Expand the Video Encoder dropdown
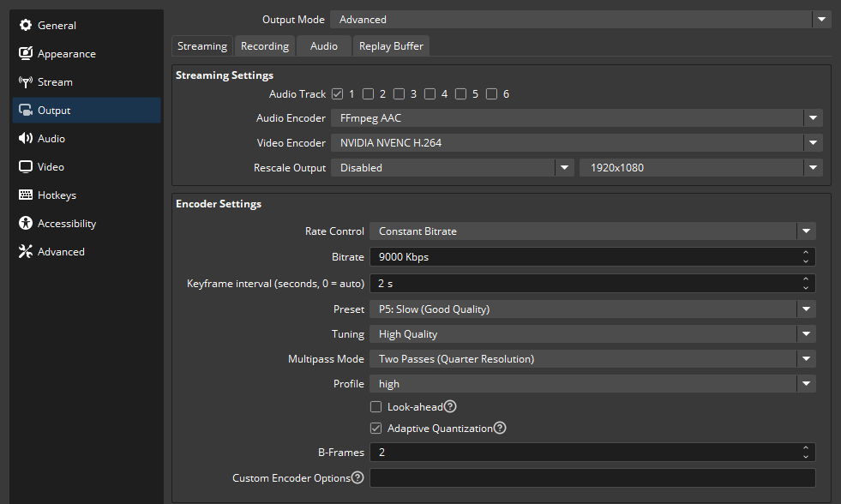Viewport: 841px width, 504px height. click(576, 143)
